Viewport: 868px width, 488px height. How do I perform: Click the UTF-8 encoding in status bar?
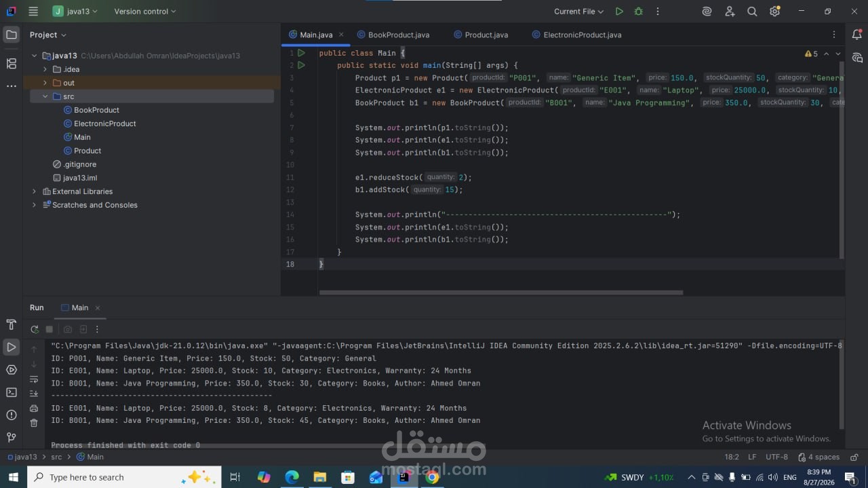[x=776, y=457]
